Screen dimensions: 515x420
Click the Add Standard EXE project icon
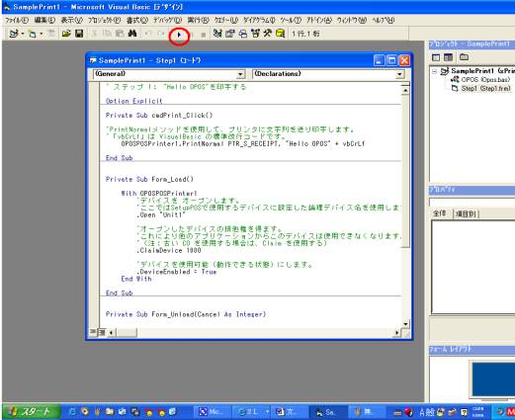pyautogui.click(x=14, y=34)
